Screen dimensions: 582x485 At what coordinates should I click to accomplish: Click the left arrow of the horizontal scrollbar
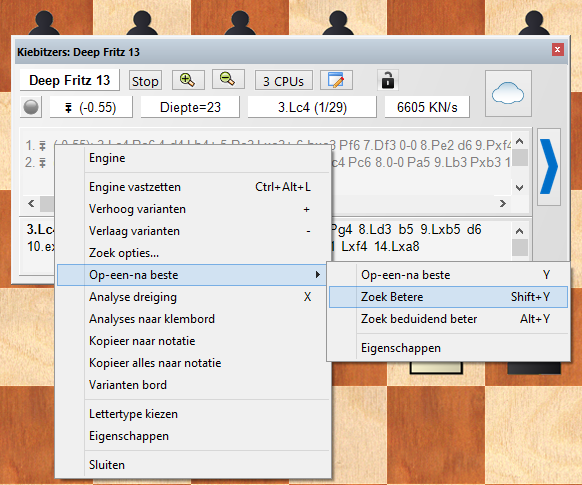point(31,203)
